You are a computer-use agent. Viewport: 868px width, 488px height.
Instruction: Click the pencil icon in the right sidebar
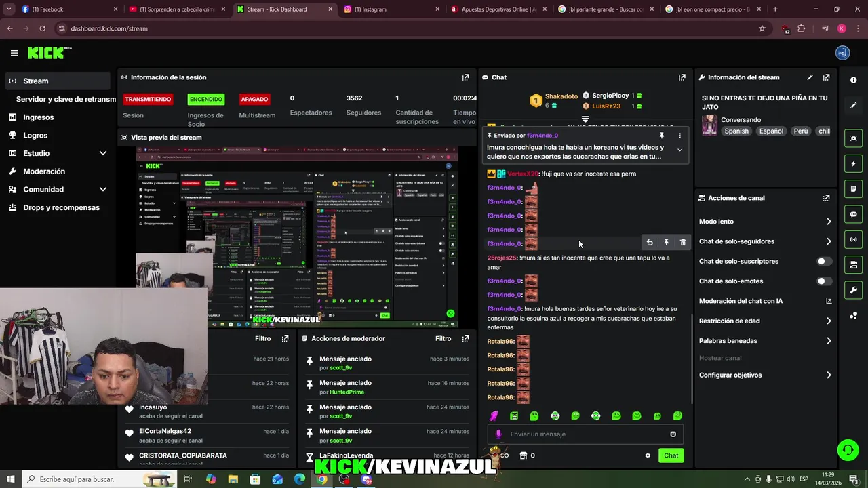(x=853, y=105)
